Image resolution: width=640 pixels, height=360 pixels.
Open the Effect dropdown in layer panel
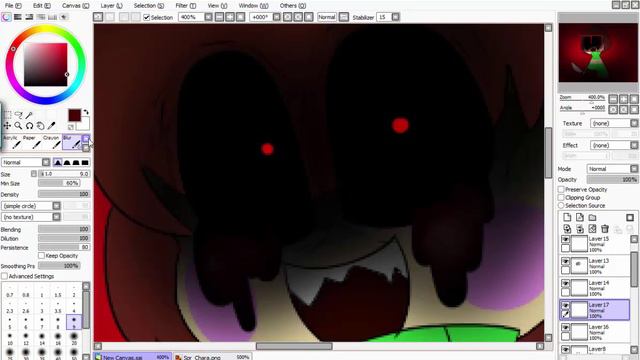pos(614,145)
